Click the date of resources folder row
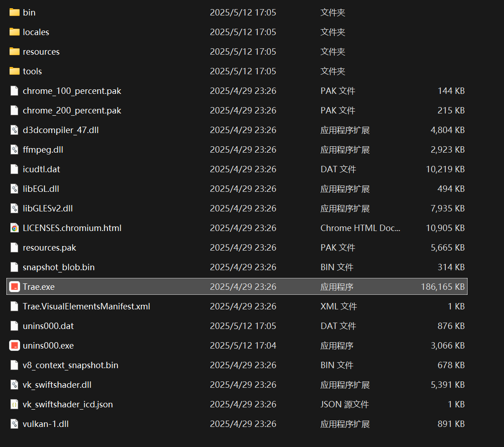 [x=243, y=51]
